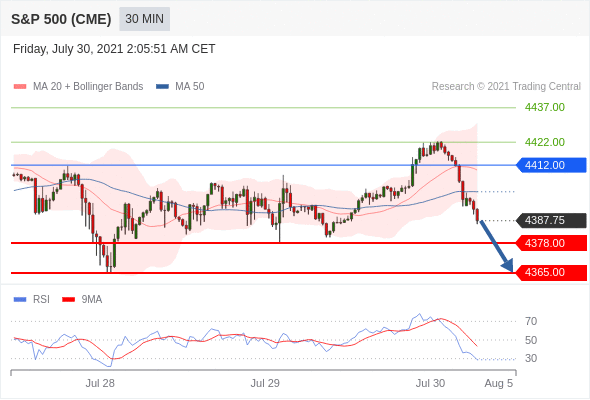The image size is (590, 400).
Task: Click the red 4365.00 support tag
Action: (551, 272)
